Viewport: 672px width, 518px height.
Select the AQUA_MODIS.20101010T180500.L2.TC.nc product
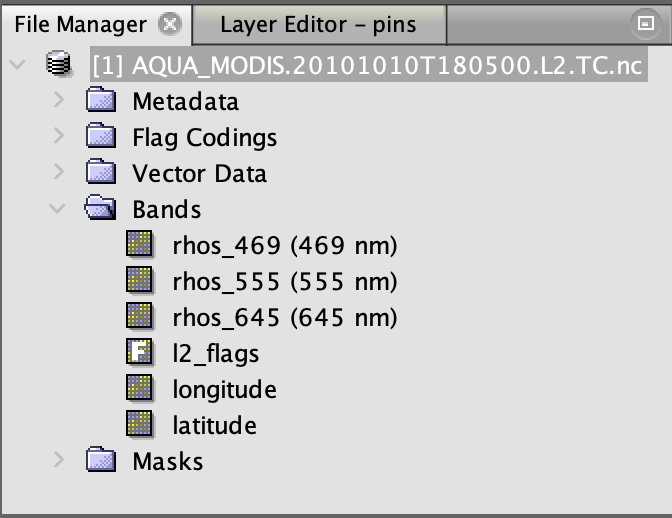[x=368, y=66]
